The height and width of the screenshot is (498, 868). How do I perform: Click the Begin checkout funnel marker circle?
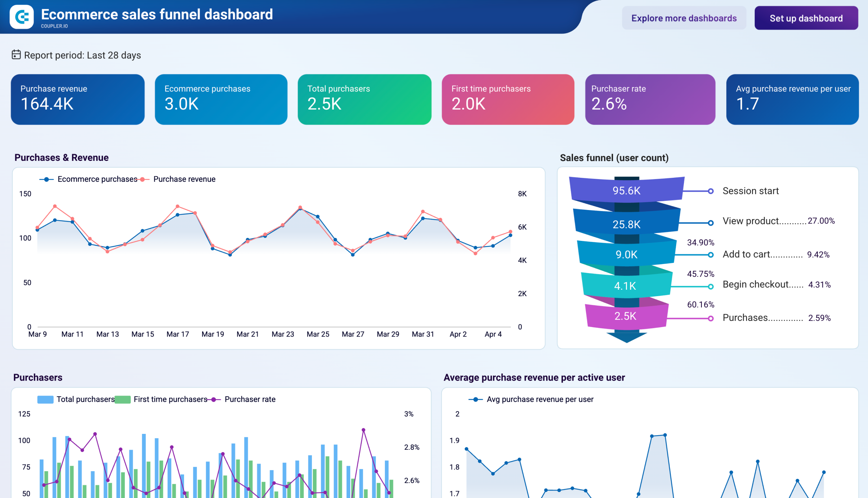(x=711, y=285)
